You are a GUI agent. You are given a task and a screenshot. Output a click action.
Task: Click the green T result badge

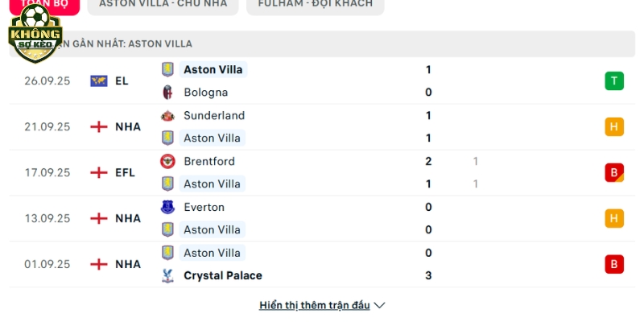pos(614,81)
